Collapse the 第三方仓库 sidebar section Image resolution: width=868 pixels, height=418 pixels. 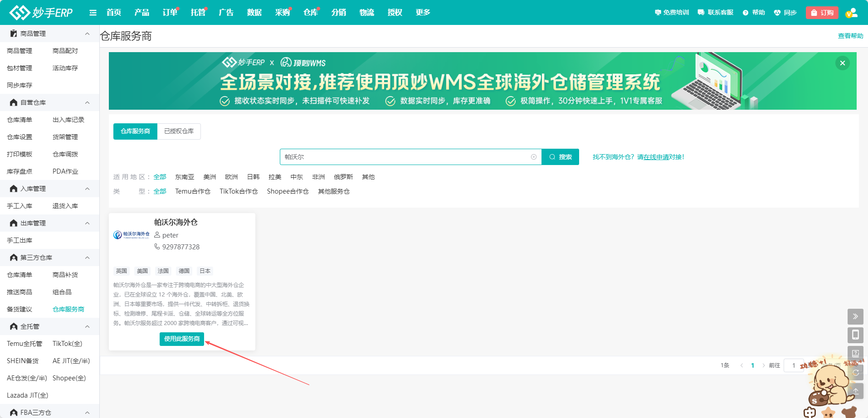click(87, 258)
